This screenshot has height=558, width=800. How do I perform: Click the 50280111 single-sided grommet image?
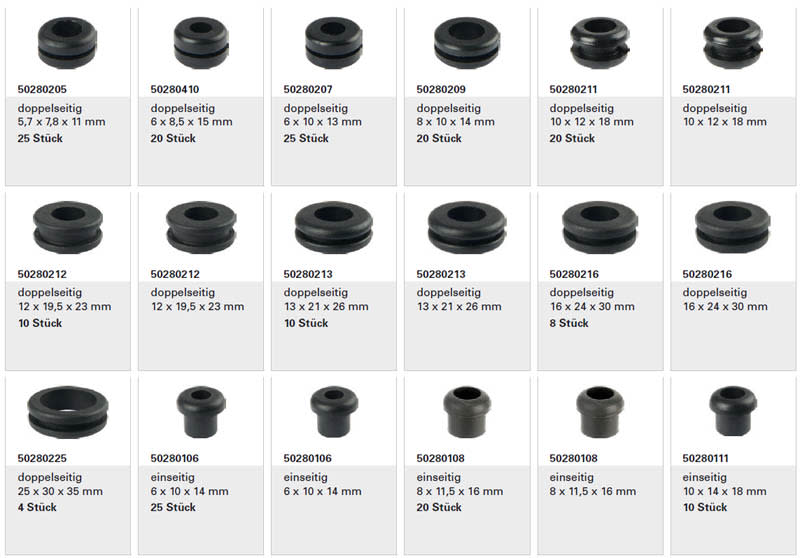coord(733,411)
